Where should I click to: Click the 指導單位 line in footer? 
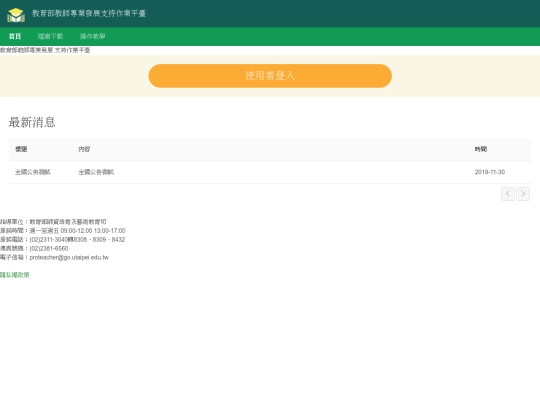coord(53,221)
